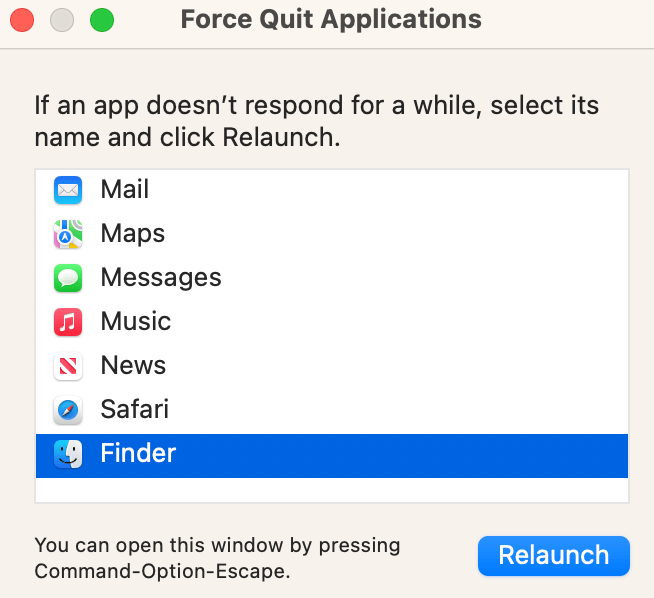Click the disabled gray minimize button
654x598 pixels.
(x=62, y=20)
